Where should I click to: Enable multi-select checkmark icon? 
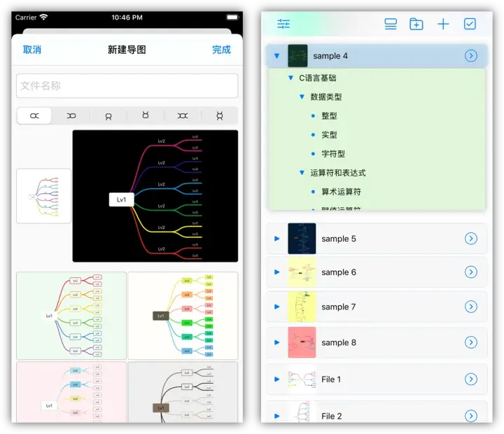[470, 24]
